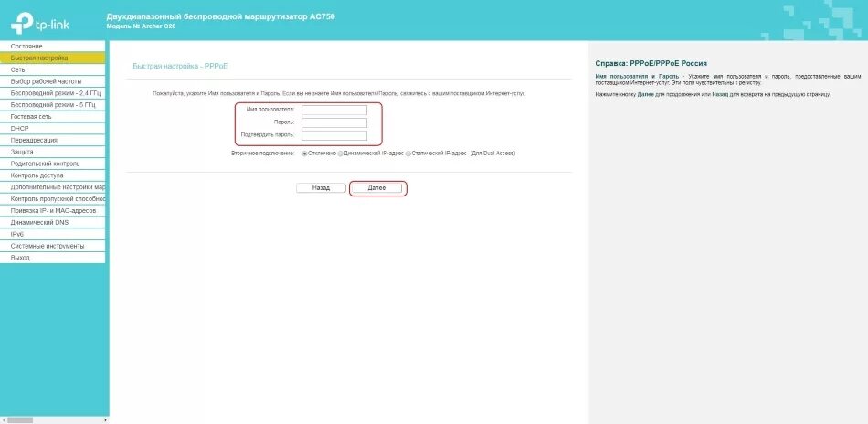Click the header title mentioning AC750
Viewport: 868px width, 424px height.
[x=220, y=16]
